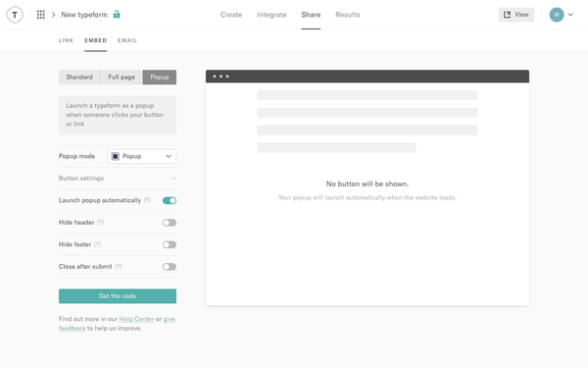Click the Get the code button
This screenshot has height=368, width=588.
118,296
